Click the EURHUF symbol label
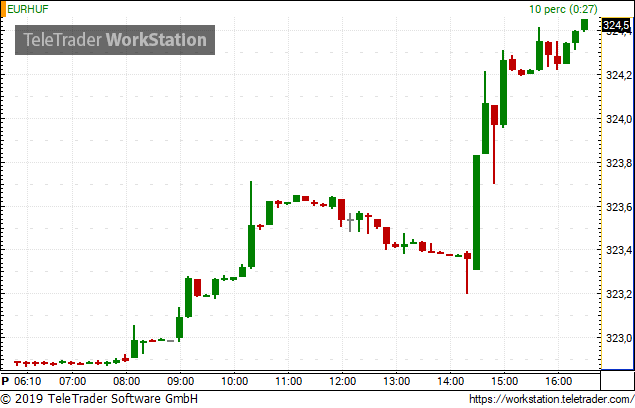This screenshot has height=408, width=635. point(28,9)
